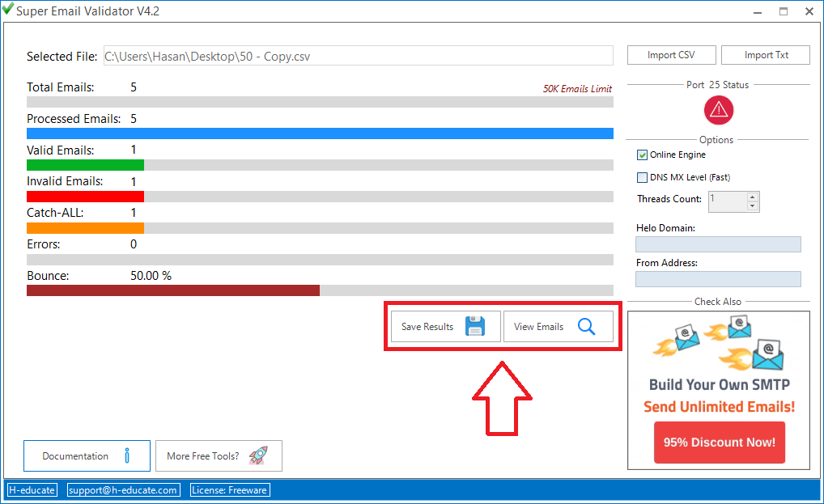The height and width of the screenshot is (504, 824).
Task: Click More Free Tools? button label
Action: [203, 456]
